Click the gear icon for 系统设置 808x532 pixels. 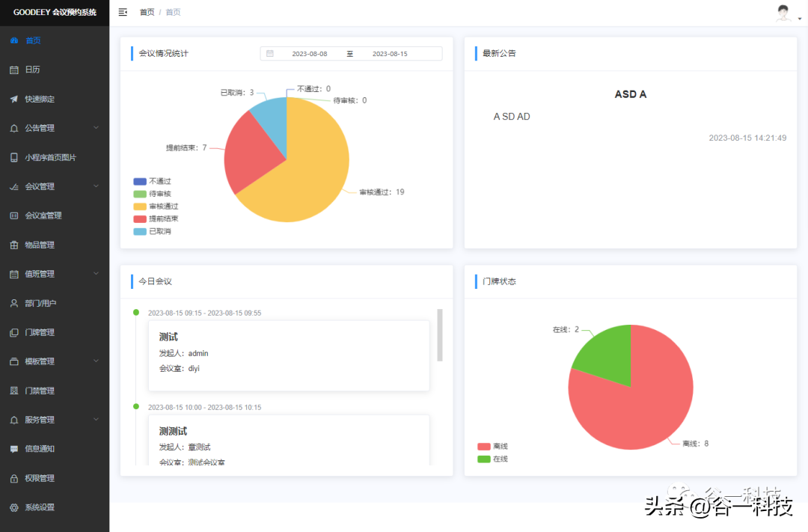pos(14,507)
